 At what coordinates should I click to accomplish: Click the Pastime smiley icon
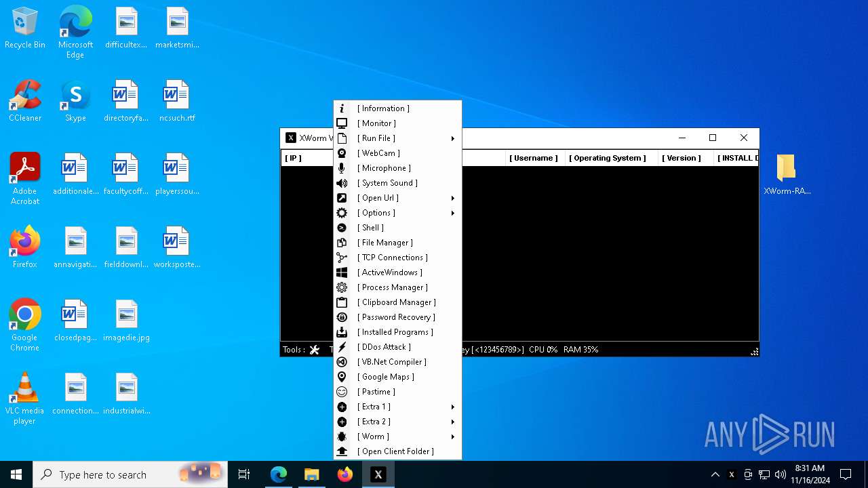[342, 392]
